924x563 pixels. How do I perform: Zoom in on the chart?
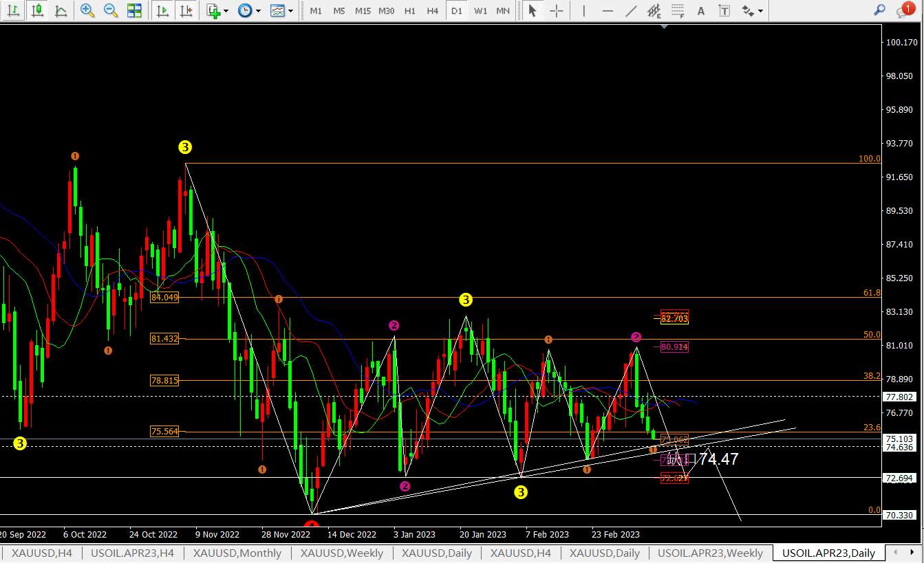(x=87, y=10)
